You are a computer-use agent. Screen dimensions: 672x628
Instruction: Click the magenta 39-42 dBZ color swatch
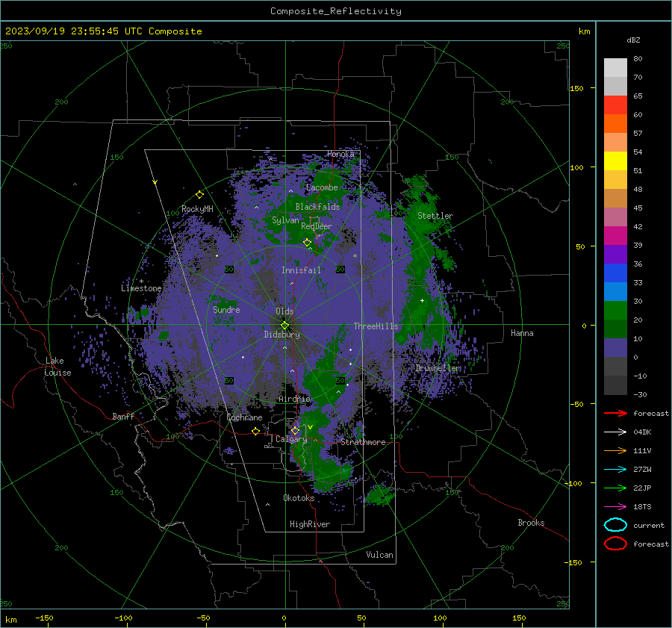point(615,236)
